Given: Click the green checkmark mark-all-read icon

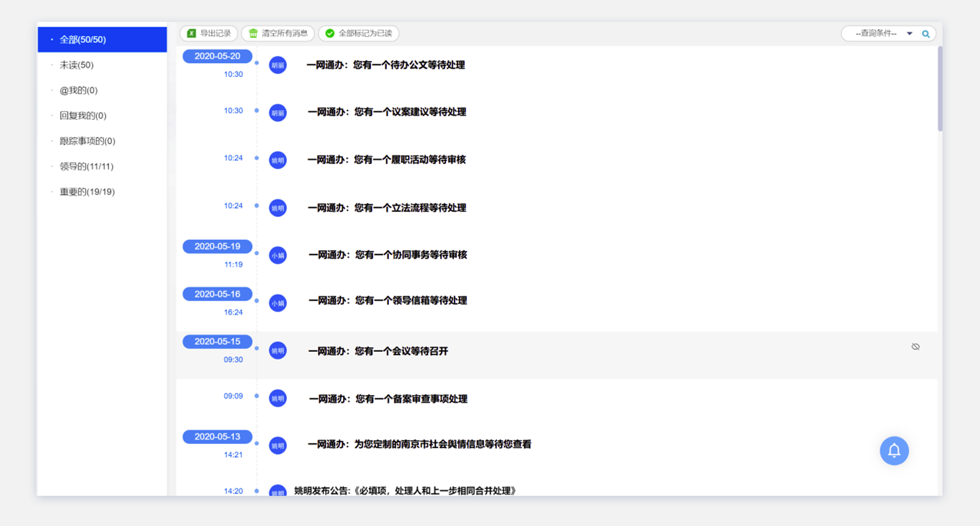Looking at the screenshot, I should [330, 33].
